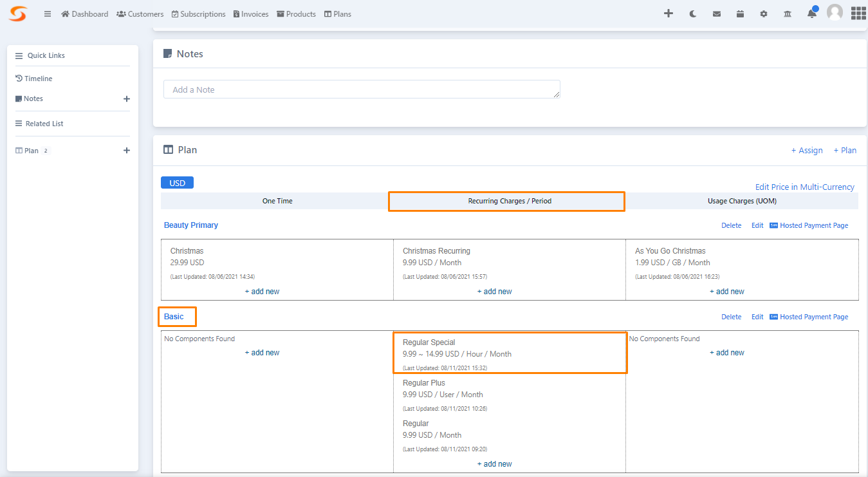Add a note using the Notes plus icon

coord(127,99)
